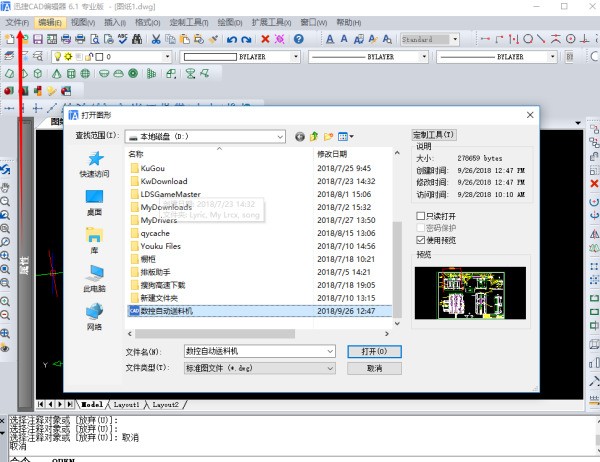Open the 文件(F) menu

click(x=18, y=22)
